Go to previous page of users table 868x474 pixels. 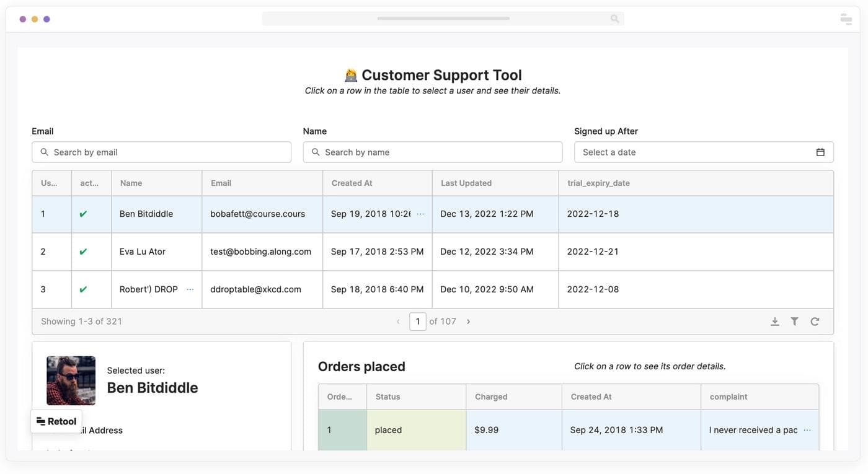[398, 322]
